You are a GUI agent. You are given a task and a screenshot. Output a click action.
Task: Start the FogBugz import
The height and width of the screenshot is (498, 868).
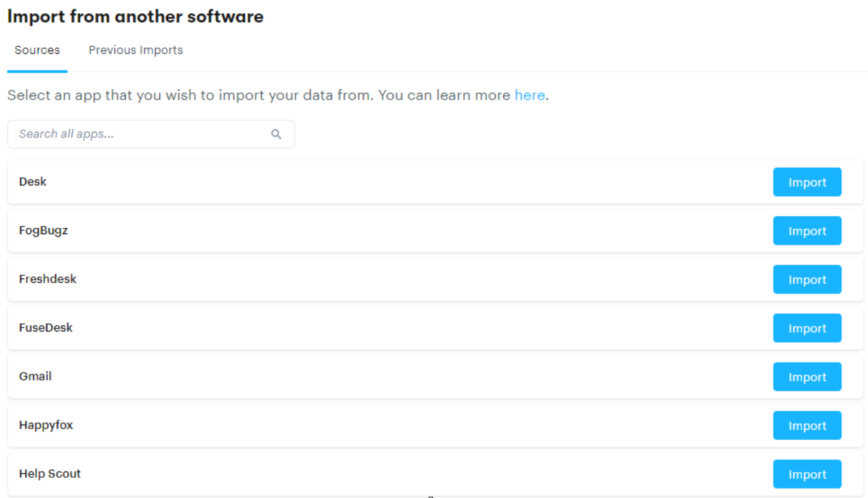(807, 231)
